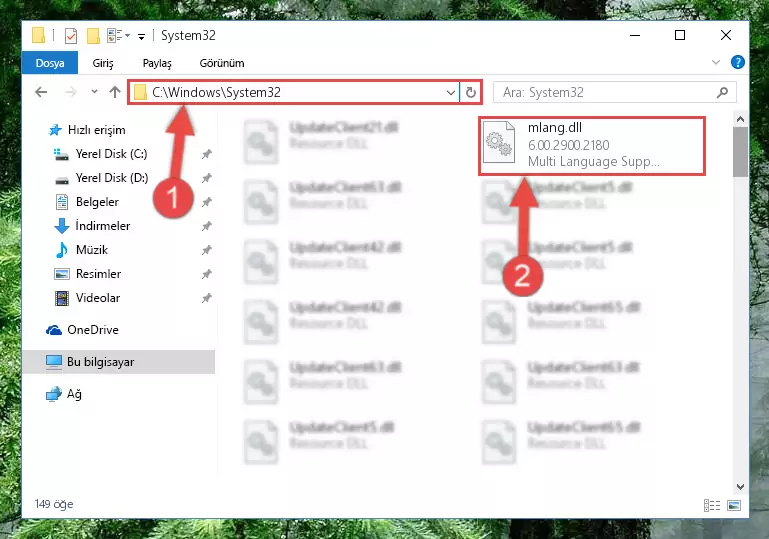The image size is (769, 539).
Task: Click pin icon next to Resimler
Action: pyautogui.click(x=206, y=274)
